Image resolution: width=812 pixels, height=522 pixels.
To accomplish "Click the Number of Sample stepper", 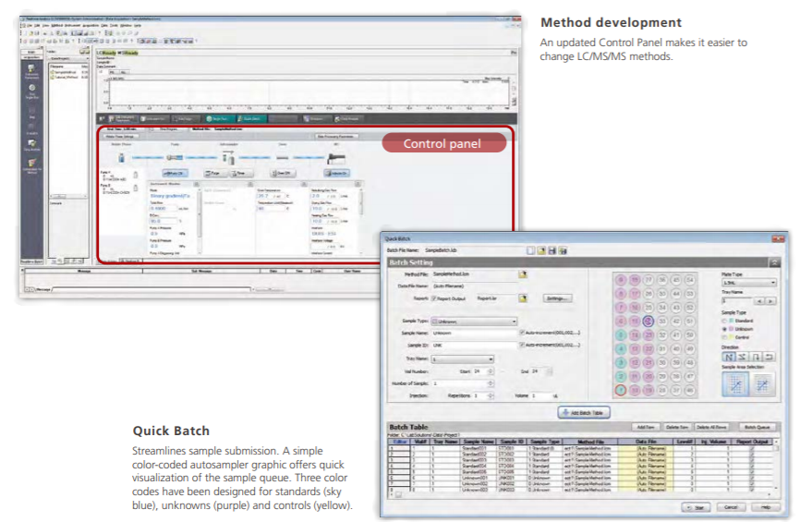I will (491, 383).
